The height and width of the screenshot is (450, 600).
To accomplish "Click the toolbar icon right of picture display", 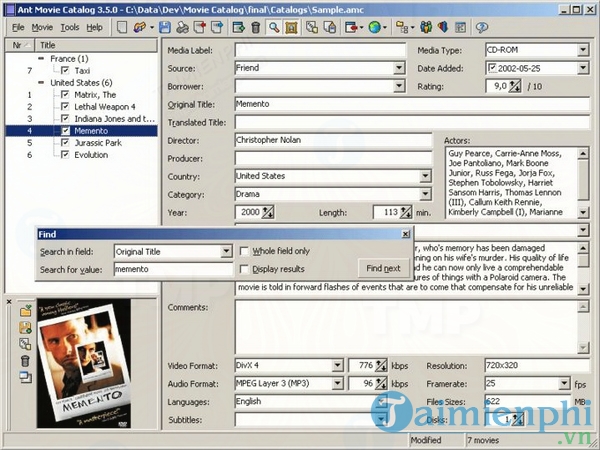I will click(312, 28).
